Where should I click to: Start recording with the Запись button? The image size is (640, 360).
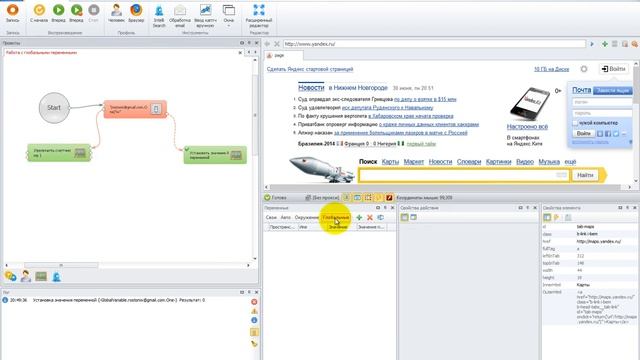coord(13,13)
